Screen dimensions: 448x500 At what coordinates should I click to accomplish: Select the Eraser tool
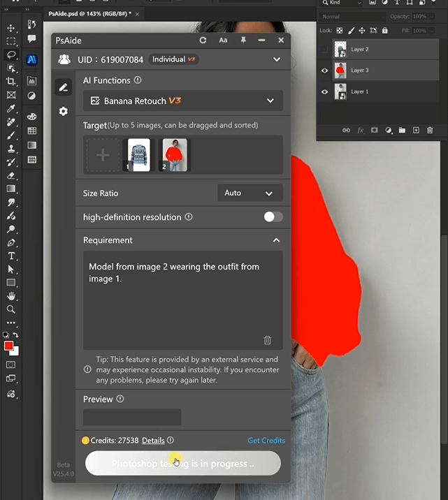point(11,175)
